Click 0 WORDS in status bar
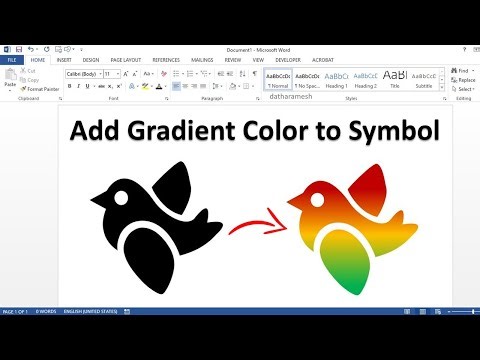The width and height of the screenshot is (480, 360). point(46,311)
